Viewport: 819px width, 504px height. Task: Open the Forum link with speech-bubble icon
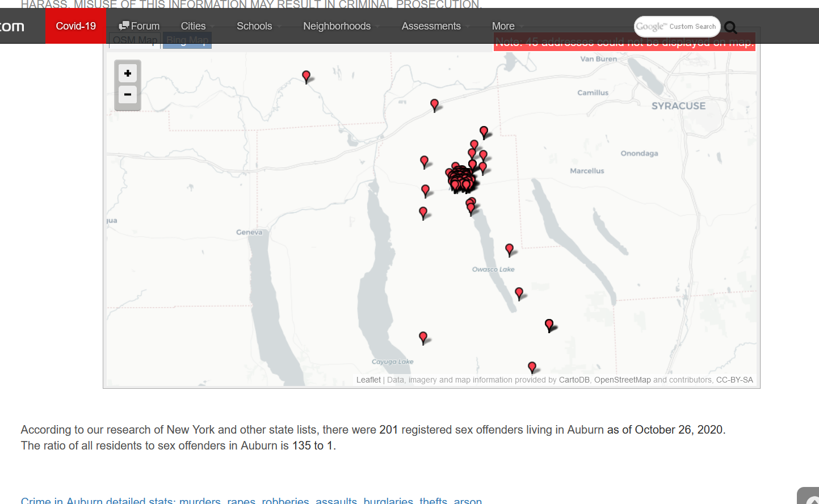point(139,26)
